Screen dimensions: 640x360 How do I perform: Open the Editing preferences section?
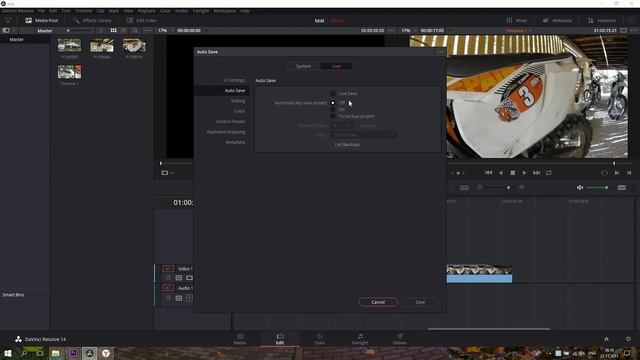(x=238, y=101)
